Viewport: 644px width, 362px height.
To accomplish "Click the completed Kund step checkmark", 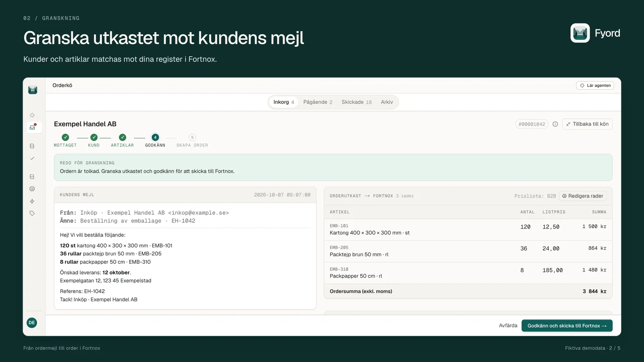I will click(94, 137).
